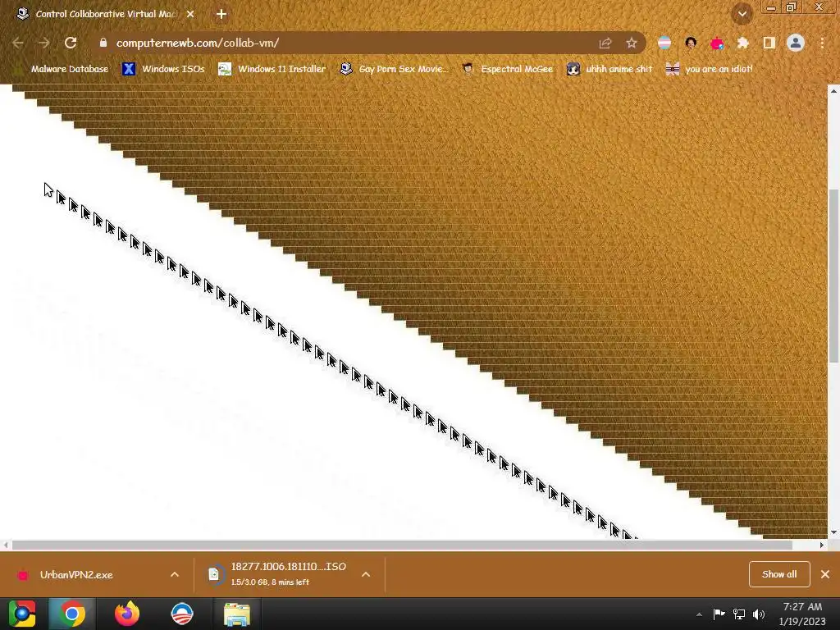Show hidden tray icons arrow
The image size is (840, 630).
coord(699,614)
